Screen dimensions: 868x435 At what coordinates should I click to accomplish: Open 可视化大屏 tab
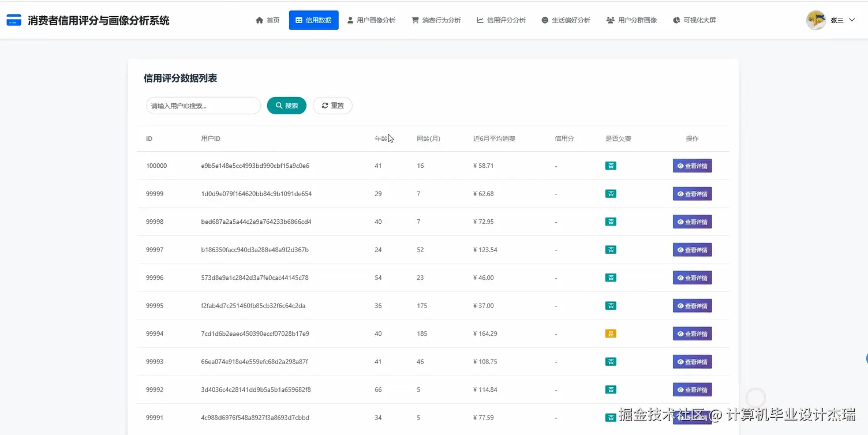(x=694, y=20)
